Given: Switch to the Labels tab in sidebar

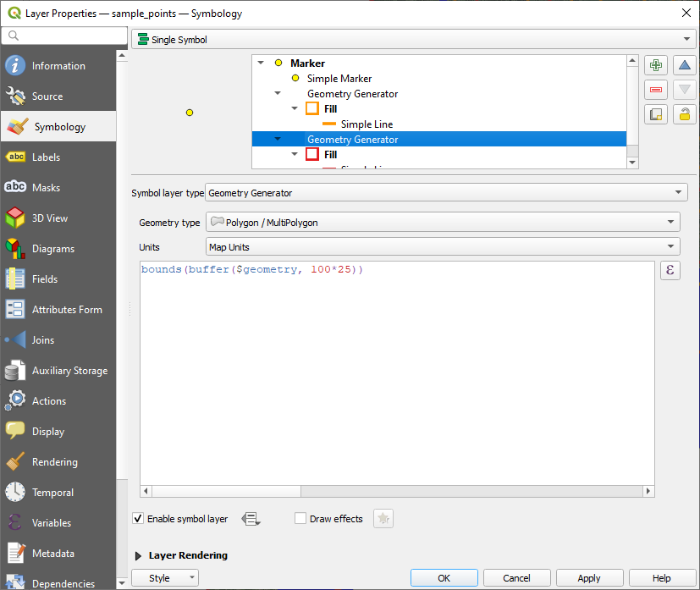Looking at the screenshot, I should click(46, 157).
